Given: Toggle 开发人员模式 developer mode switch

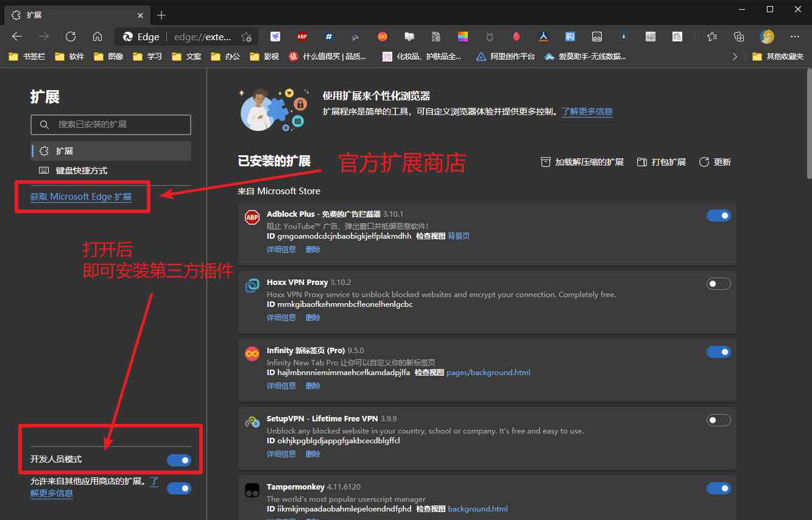Looking at the screenshot, I should (179, 460).
